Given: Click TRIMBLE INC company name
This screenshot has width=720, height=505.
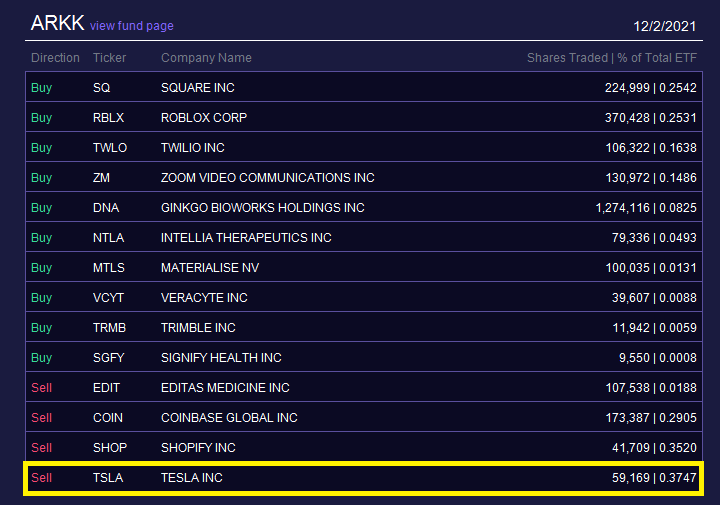Looking at the screenshot, I should click(198, 328).
